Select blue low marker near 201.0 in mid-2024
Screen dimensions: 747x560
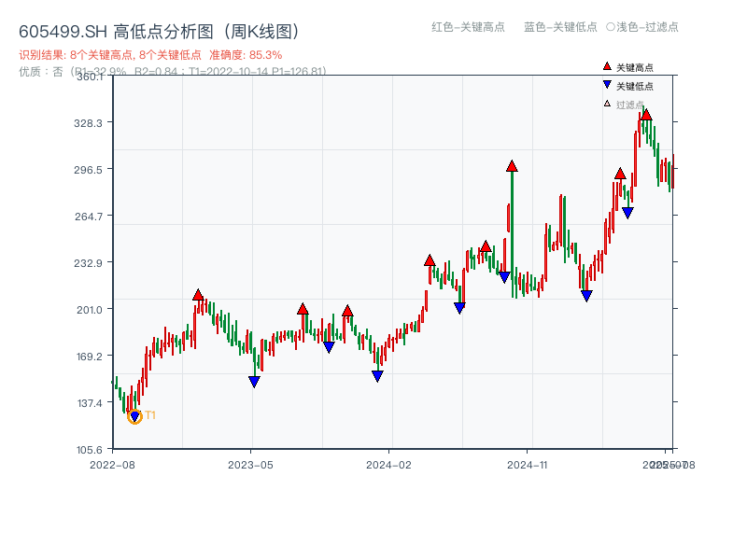coord(459,308)
